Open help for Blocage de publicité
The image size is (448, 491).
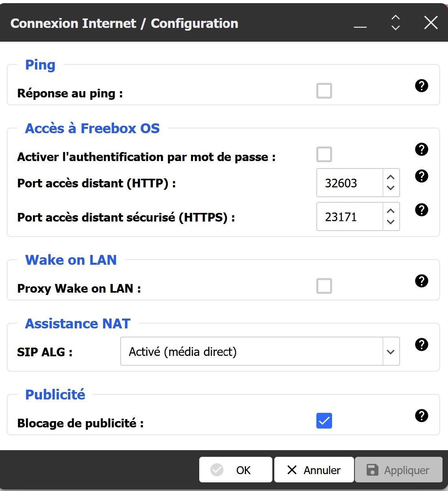[x=422, y=416]
